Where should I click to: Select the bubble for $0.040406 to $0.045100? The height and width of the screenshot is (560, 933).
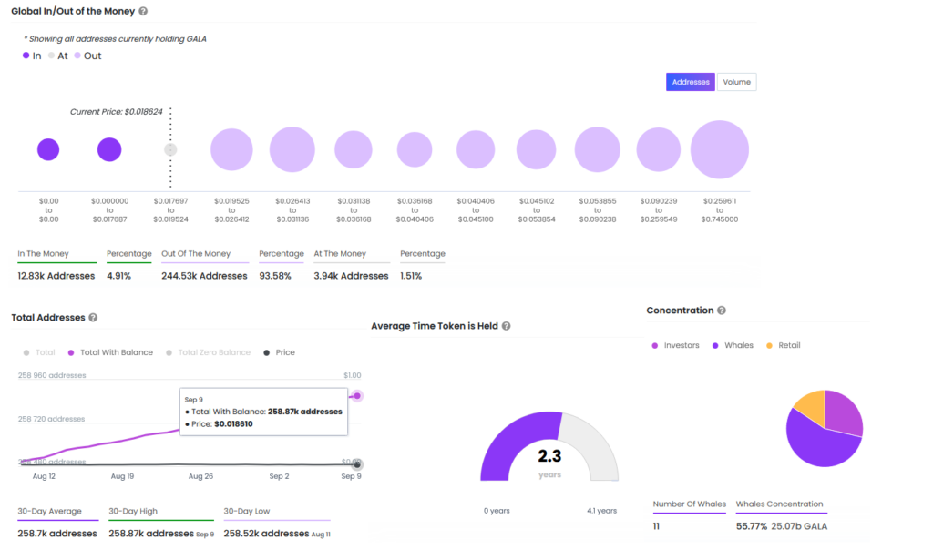476,149
